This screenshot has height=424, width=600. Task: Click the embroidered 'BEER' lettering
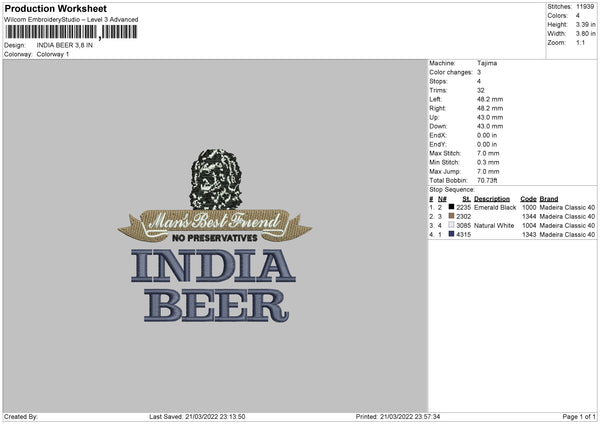(216, 306)
